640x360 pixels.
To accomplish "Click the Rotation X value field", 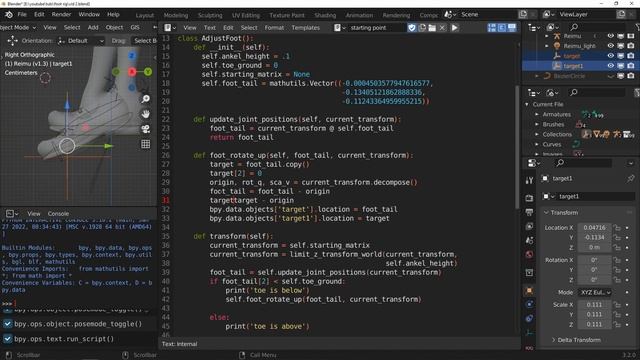I will pyautogui.click(x=594, y=260).
